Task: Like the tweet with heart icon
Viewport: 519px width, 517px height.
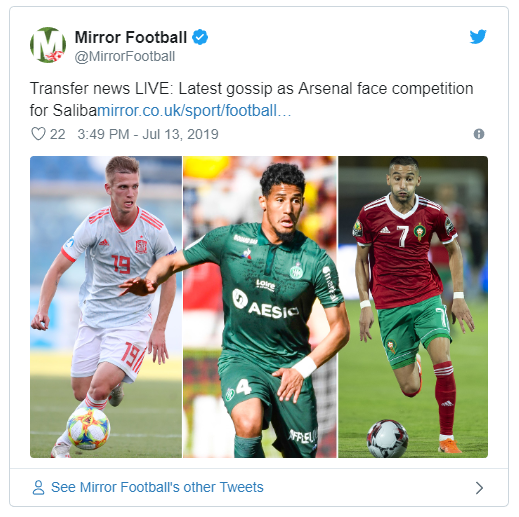Action: tap(38, 134)
